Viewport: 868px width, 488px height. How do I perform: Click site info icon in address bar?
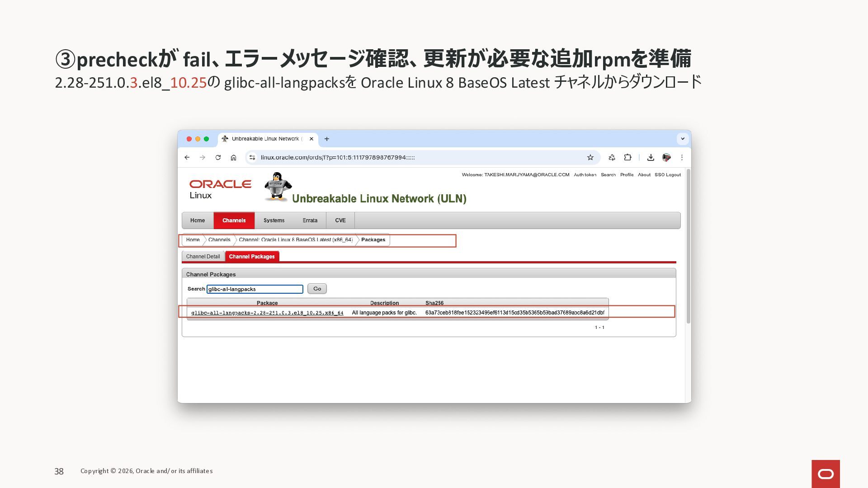(x=252, y=157)
